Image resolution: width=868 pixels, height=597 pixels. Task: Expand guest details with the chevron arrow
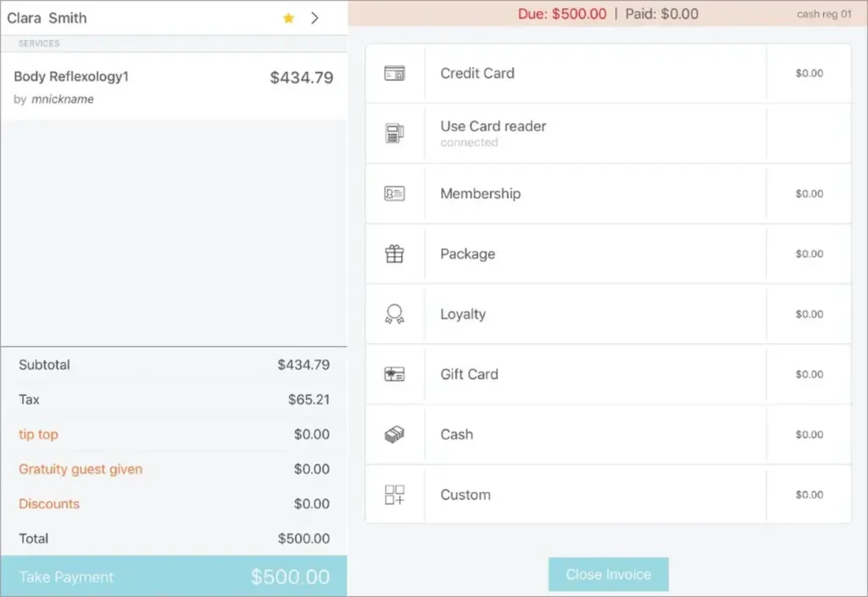point(314,18)
